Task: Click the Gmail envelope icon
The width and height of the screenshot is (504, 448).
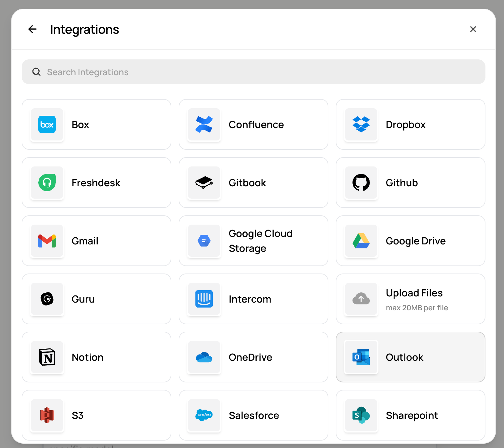Action: point(47,241)
